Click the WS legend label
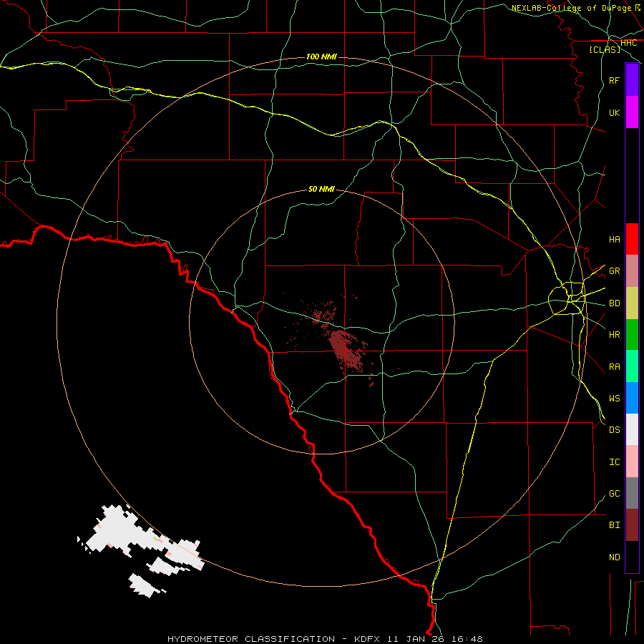This screenshot has width=644, height=644. 614,399
